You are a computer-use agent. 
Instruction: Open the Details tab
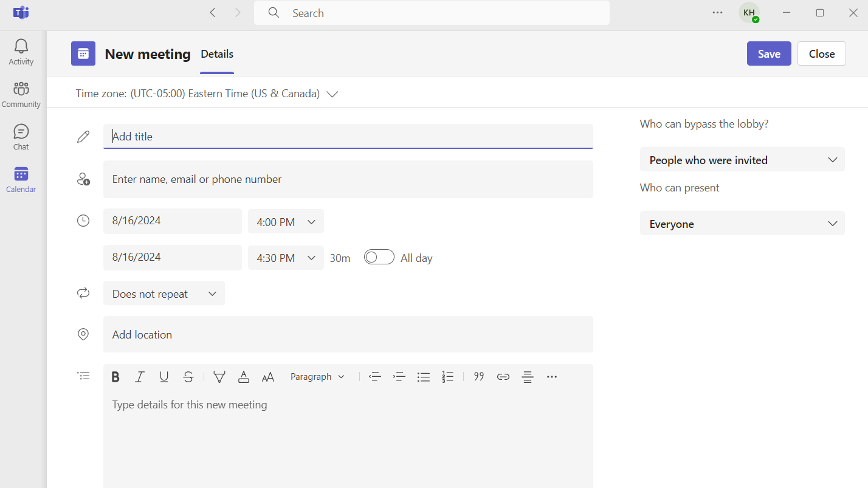pyautogui.click(x=217, y=54)
